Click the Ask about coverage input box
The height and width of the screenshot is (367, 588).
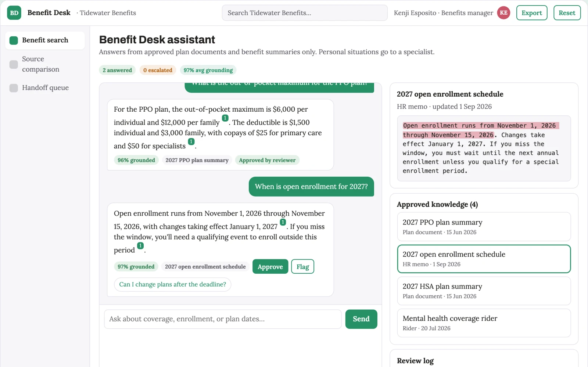tap(223, 319)
